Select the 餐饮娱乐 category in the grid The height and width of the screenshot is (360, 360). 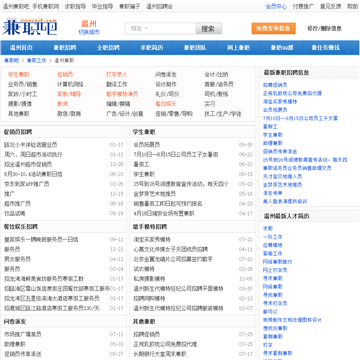point(166,104)
